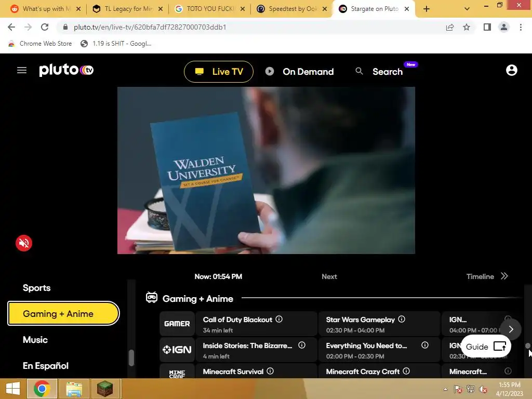Image resolution: width=532 pixels, height=399 pixels.
Task: Select the Music category
Action: [x=35, y=340]
